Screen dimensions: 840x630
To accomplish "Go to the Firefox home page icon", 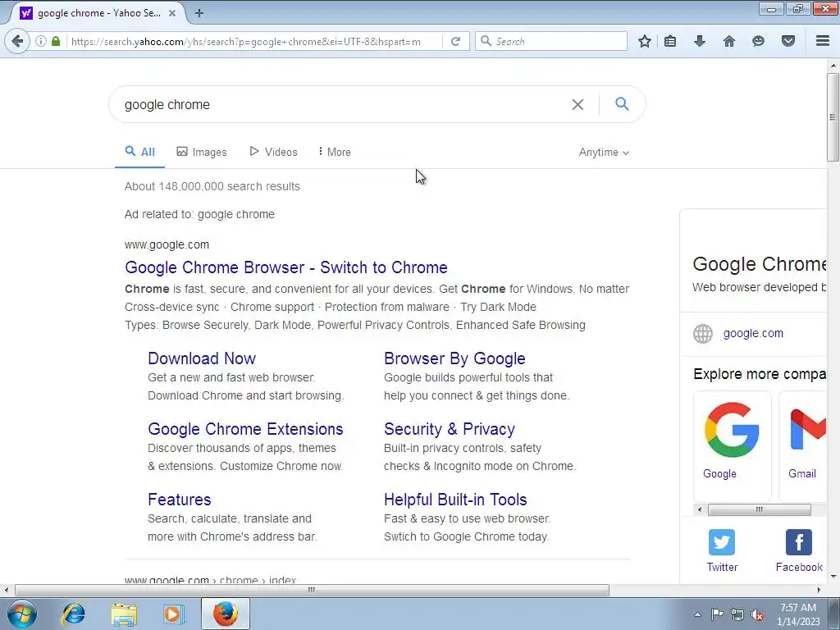I will [x=729, y=41].
